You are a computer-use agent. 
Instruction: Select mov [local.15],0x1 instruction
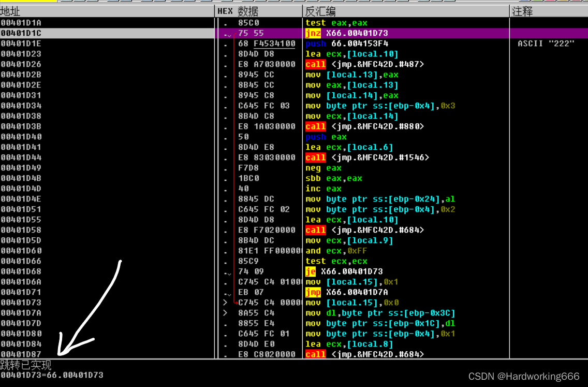352,281
